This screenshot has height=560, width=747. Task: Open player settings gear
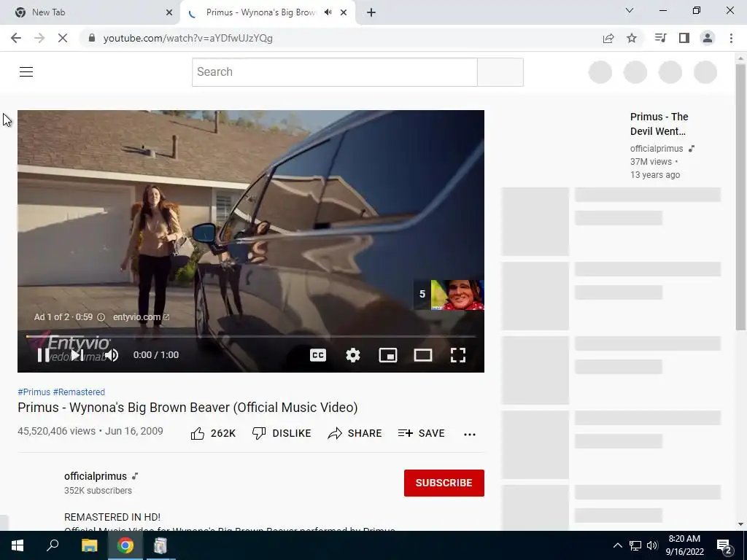point(353,355)
